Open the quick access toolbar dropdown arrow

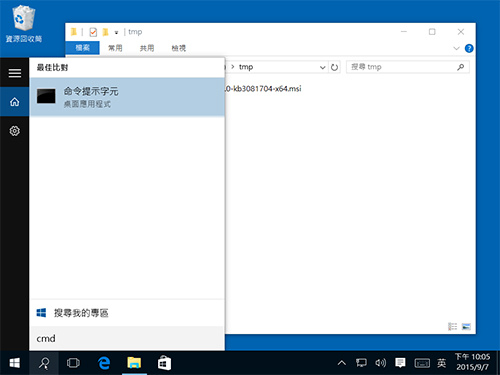[116, 33]
